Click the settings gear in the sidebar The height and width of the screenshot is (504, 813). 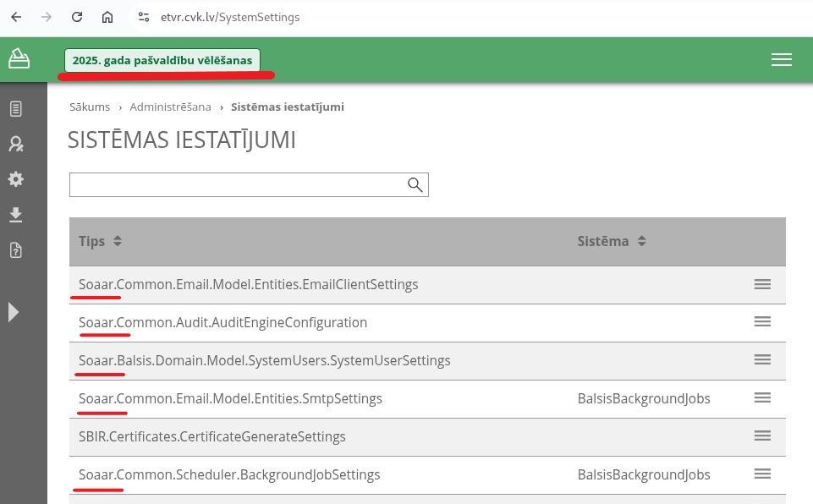coord(15,179)
